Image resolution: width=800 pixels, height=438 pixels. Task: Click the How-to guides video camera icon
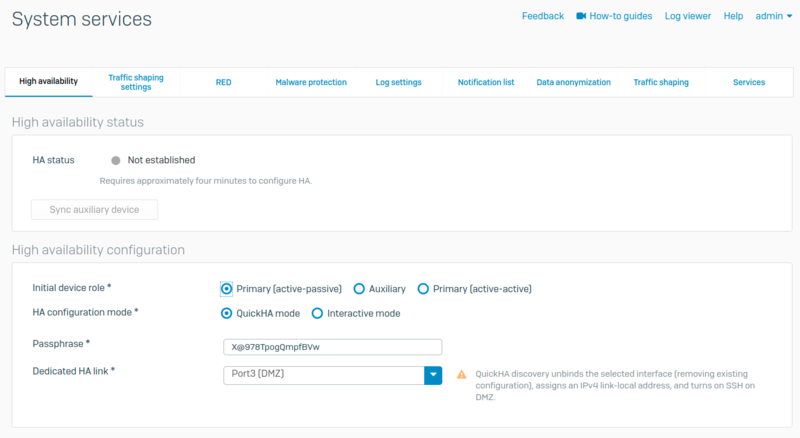(x=581, y=16)
